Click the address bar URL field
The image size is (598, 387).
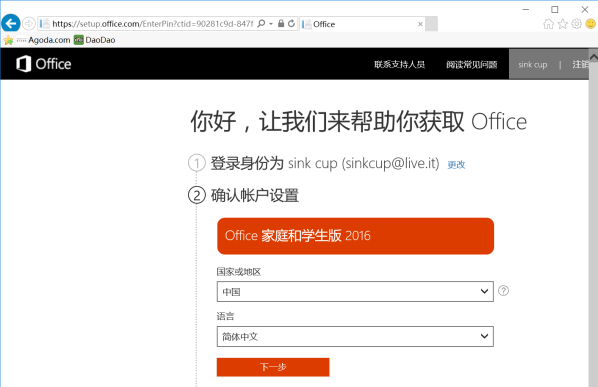click(x=153, y=24)
